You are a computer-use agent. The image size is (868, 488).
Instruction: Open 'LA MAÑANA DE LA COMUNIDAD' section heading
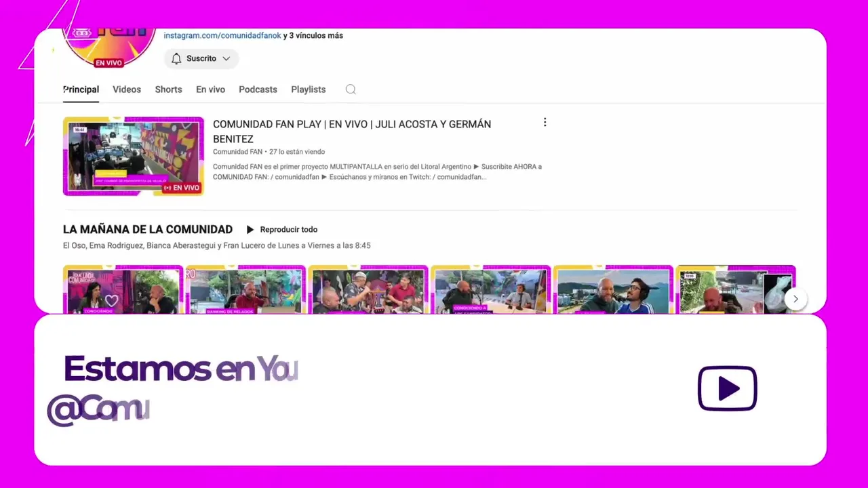coord(148,230)
